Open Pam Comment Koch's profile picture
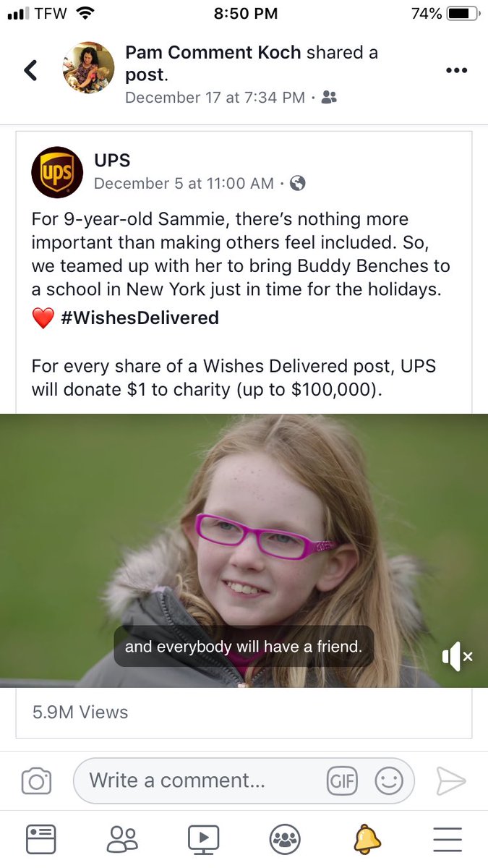This screenshot has height=868, width=488. click(x=88, y=69)
